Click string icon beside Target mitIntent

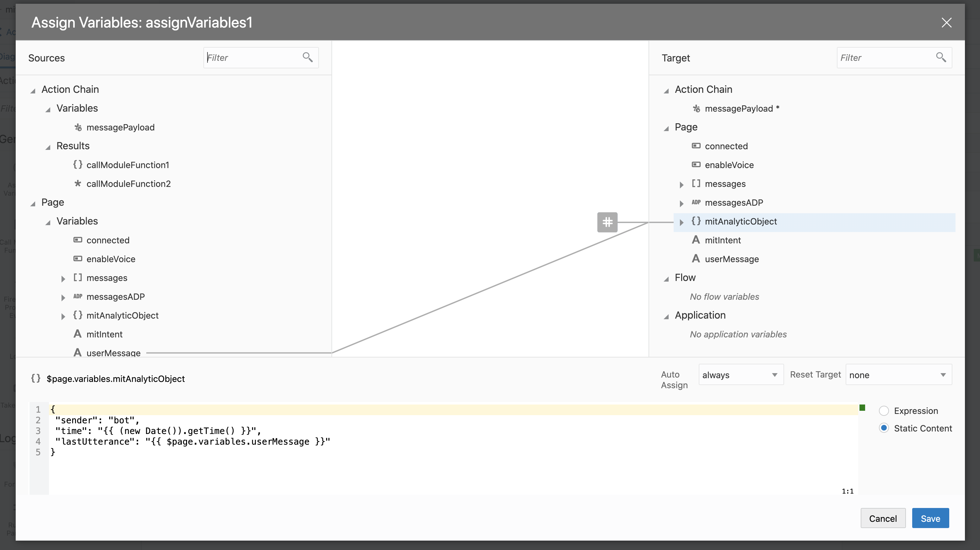[696, 240]
